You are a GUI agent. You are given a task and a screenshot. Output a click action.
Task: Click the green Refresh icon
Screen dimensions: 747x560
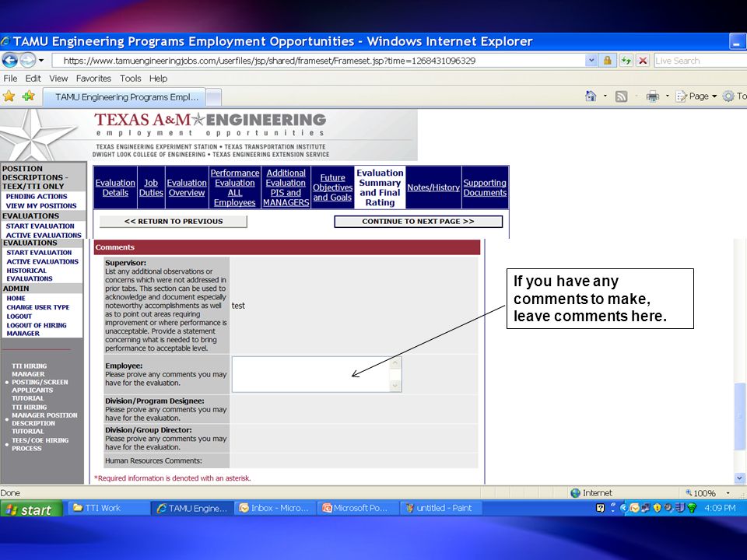coord(626,61)
